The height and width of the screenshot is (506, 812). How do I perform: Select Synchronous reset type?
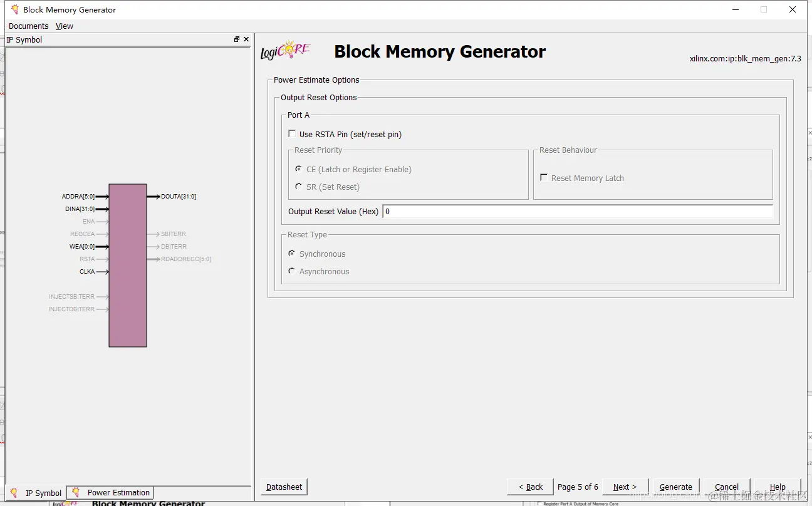[292, 254]
